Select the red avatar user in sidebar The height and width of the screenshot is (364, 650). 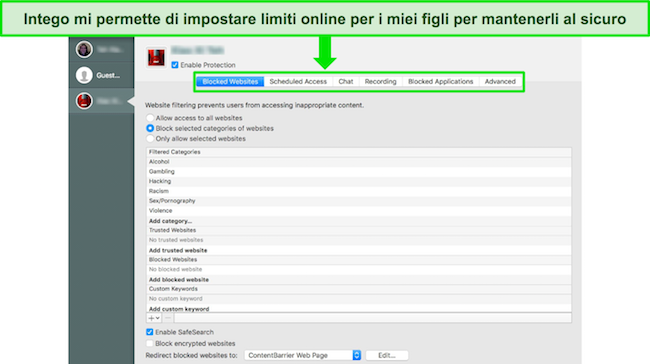pyautogui.click(x=84, y=101)
